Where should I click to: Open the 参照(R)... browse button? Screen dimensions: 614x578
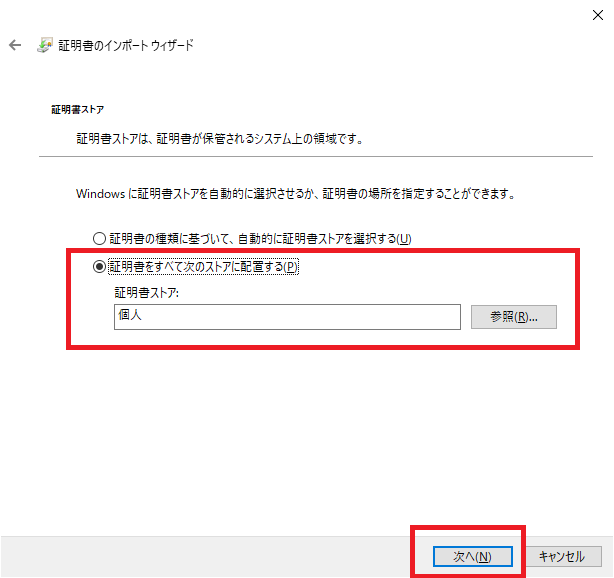tap(514, 317)
